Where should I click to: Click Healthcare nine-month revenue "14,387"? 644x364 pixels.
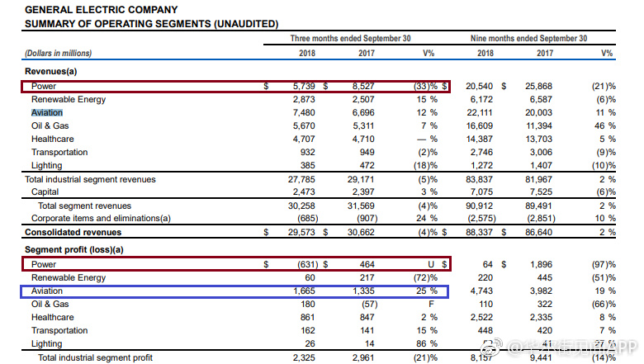pos(480,139)
